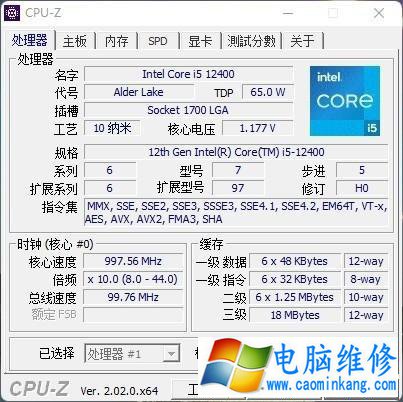Click the empty 额定 FSB field

(133, 315)
